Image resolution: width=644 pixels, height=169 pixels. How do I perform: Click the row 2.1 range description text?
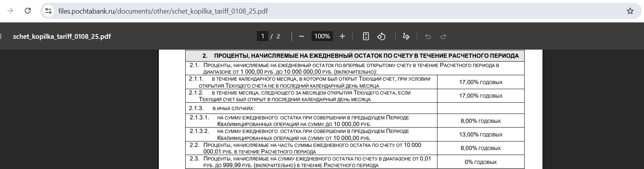351,68
